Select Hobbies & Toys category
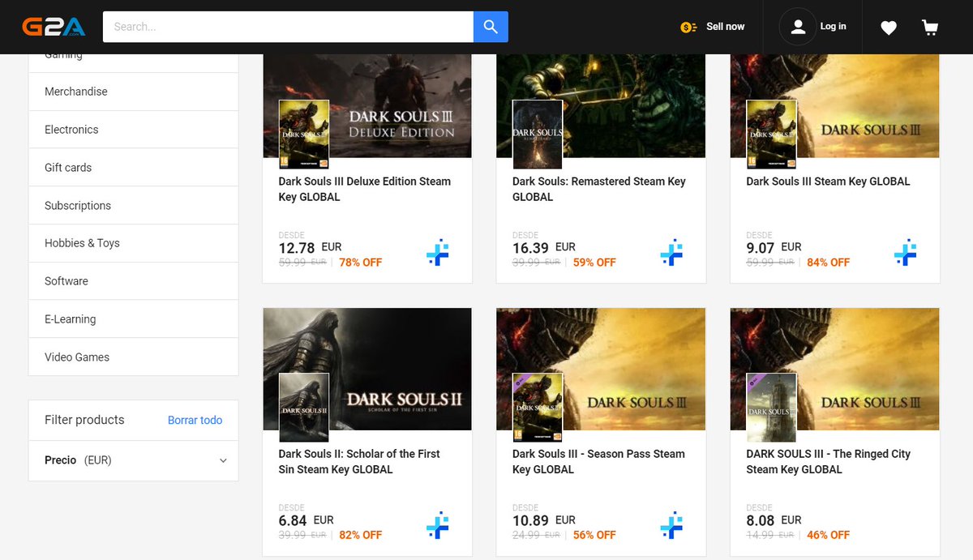This screenshot has width=973, height=560. pos(134,243)
